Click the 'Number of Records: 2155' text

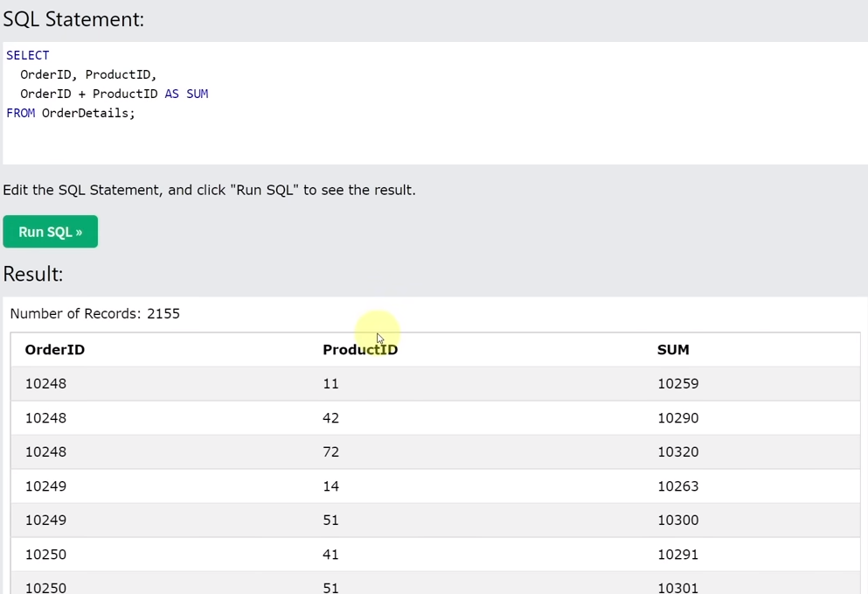point(94,314)
